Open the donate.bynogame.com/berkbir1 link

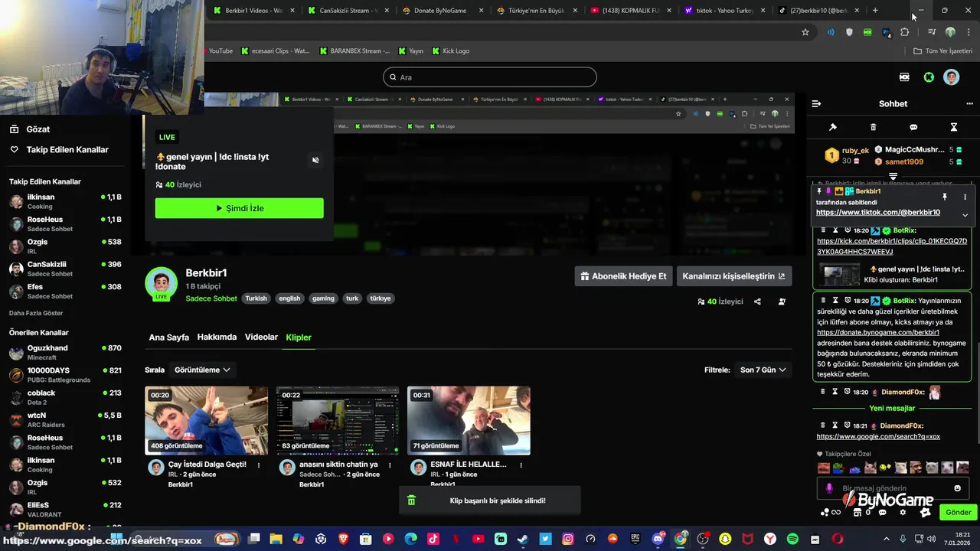[878, 333]
